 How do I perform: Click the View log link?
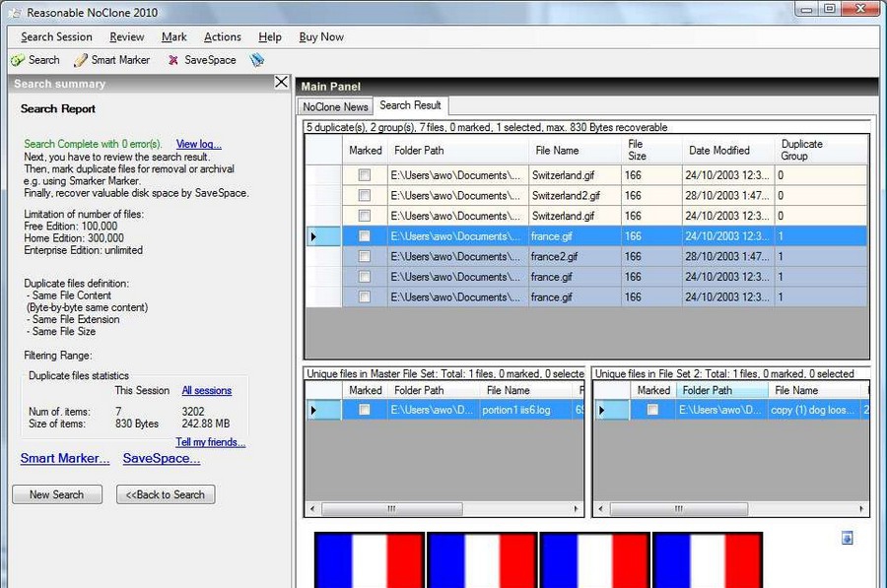click(198, 144)
